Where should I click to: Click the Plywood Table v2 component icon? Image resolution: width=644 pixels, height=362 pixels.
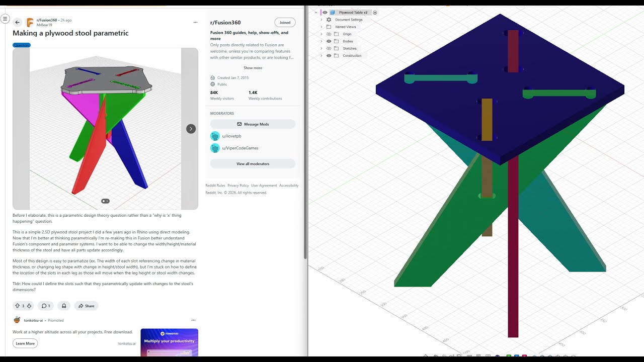click(333, 13)
